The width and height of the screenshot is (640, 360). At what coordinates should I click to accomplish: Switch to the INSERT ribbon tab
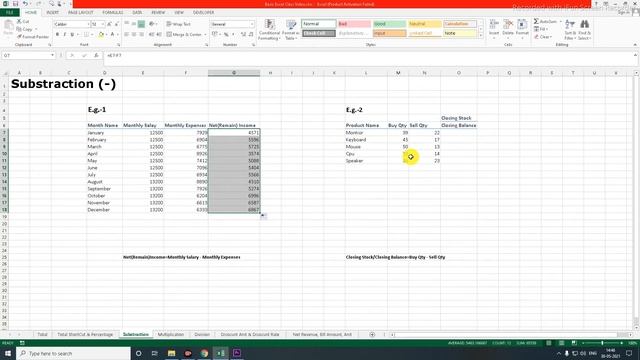(x=52, y=13)
